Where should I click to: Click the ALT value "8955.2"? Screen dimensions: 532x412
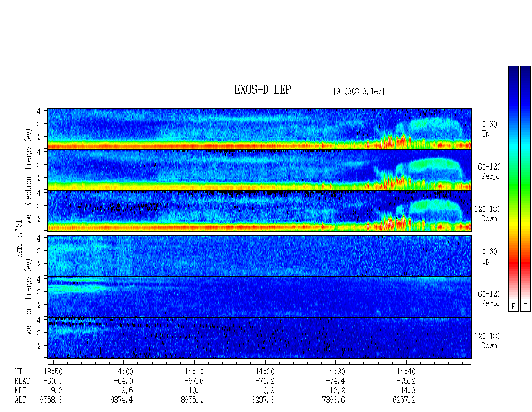tap(193, 400)
